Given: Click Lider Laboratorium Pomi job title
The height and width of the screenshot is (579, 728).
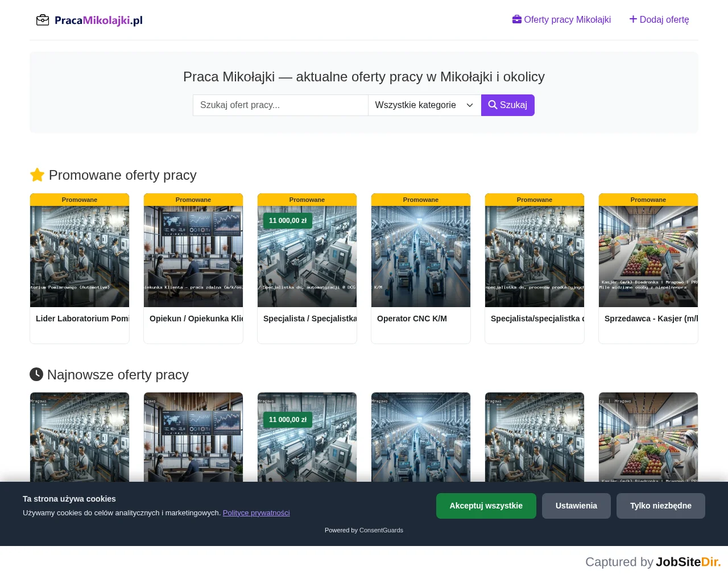Looking at the screenshot, I should point(82,319).
